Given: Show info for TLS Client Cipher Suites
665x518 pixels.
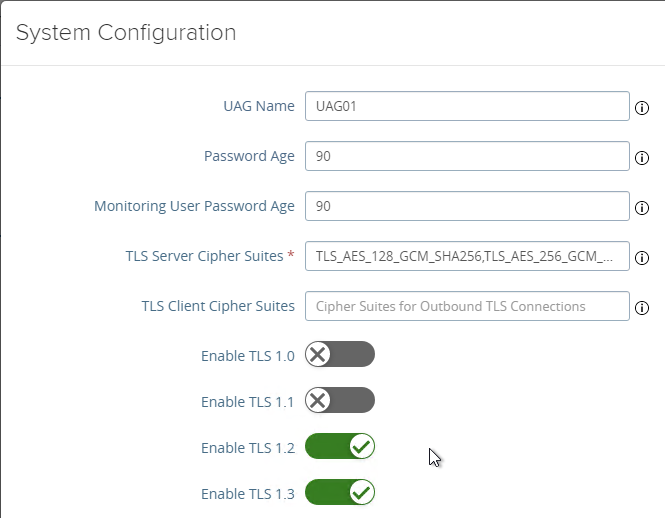Looking at the screenshot, I should tap(642, 307).
